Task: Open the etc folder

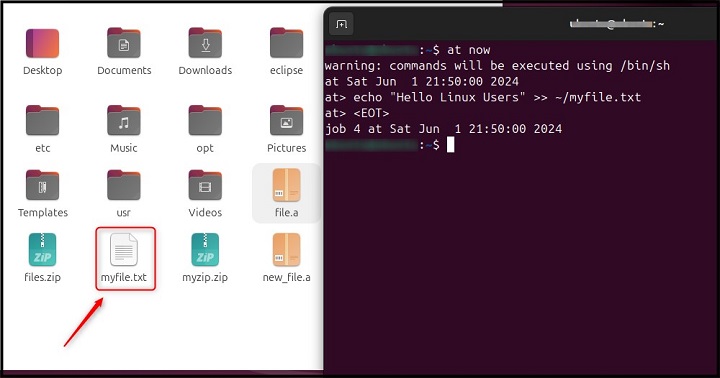Action: (x=42, y=120)
